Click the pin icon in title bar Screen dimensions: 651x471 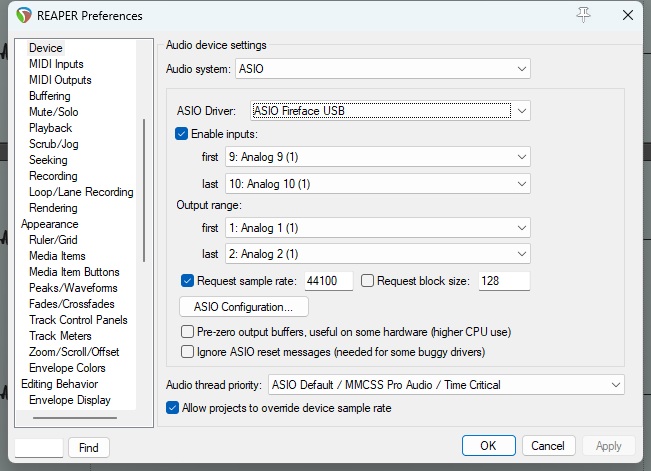click(x=582, y=15)
